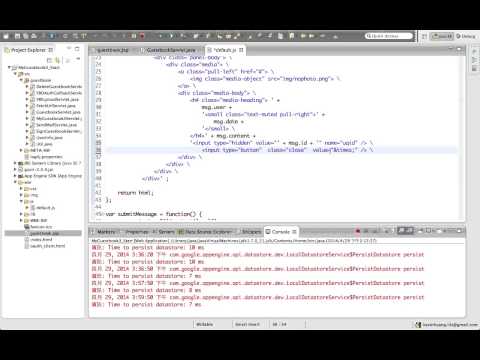Viewport: 480px width, 360px height.
Task: Click in editor line with return html
Action: tap(135, 193)
